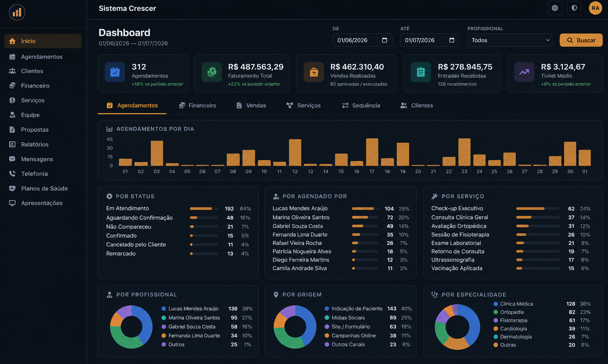Click the Clientes people icon in sidebar

(x=12, y=71)
